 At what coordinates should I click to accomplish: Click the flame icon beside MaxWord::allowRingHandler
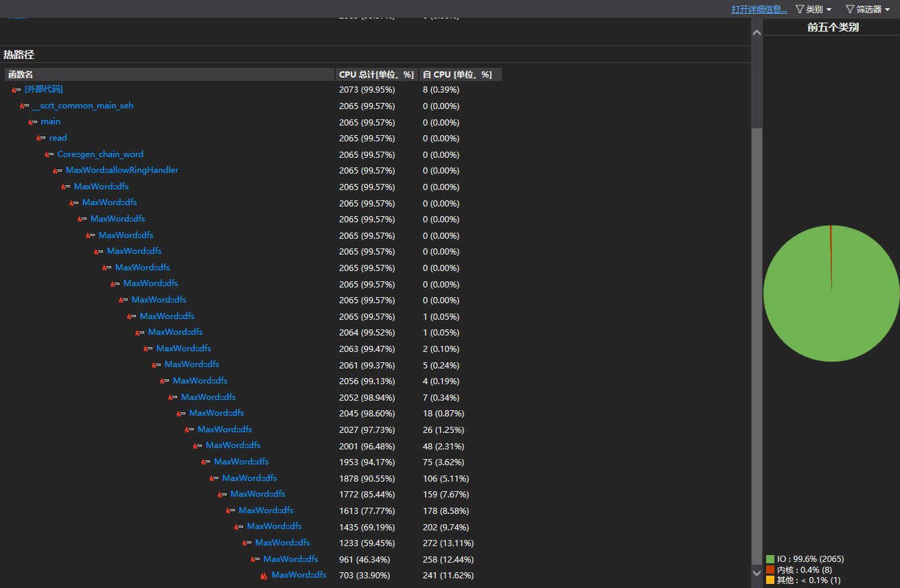(57, 171)
